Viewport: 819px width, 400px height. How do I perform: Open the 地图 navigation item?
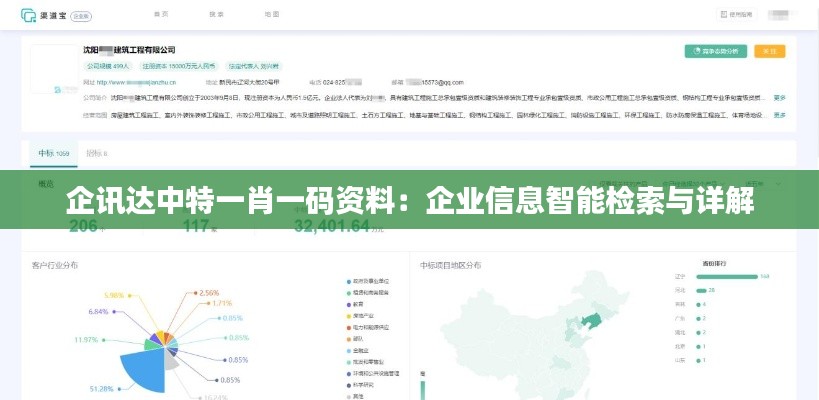272,15
